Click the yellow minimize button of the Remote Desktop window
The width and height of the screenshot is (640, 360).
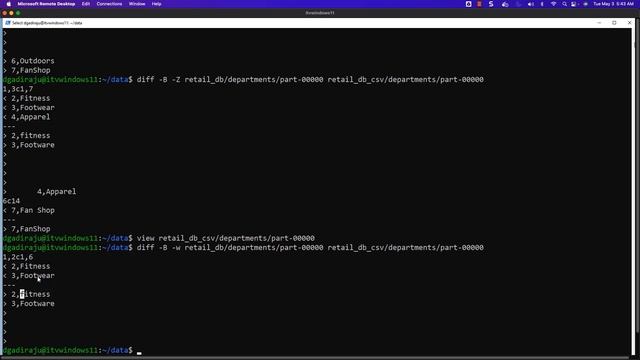coord(11,13)
